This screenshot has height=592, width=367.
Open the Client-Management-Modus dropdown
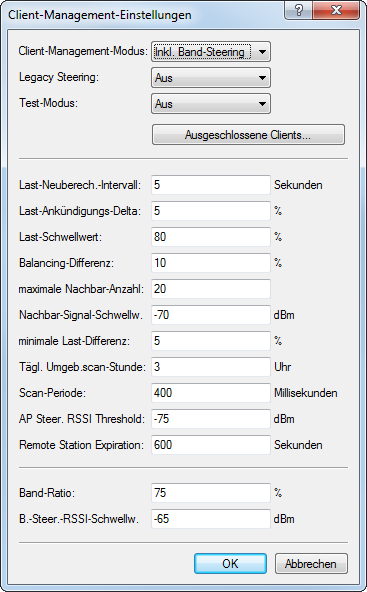[x=211, y=52]
